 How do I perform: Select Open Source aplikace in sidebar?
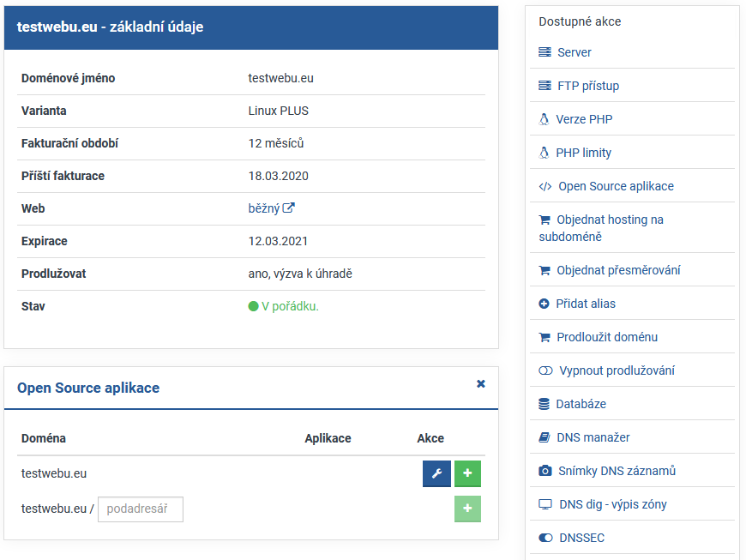[x=615, y=186]
